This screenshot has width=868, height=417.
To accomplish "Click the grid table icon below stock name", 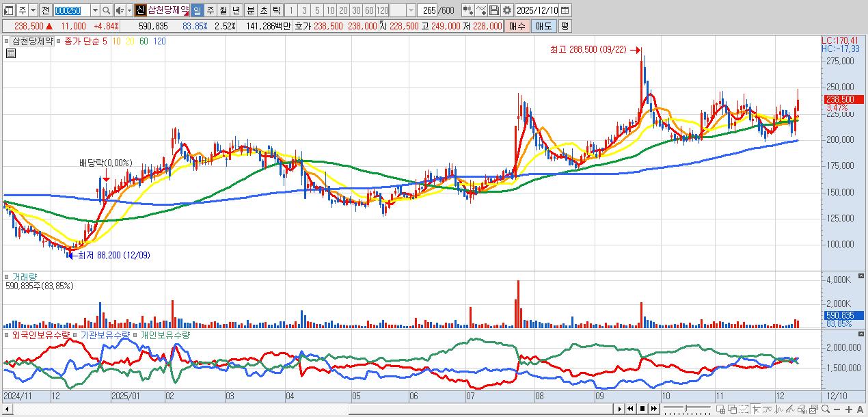I will [11, 53].
